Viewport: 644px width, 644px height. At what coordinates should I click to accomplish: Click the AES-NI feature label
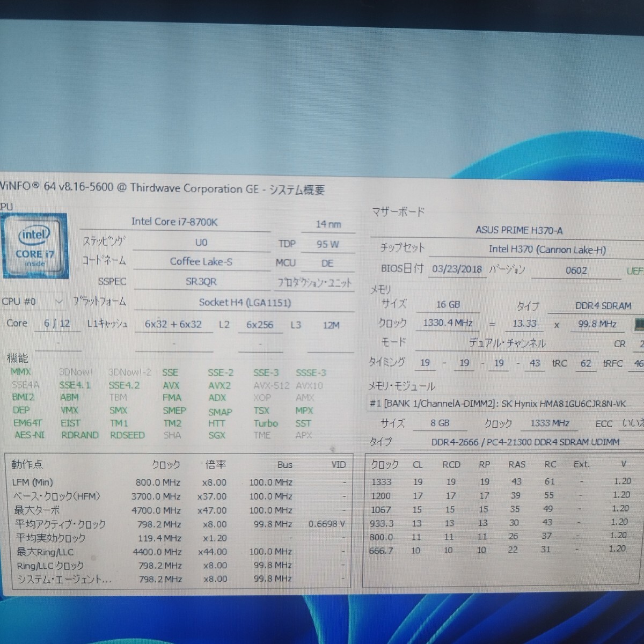click(x=30, y=435)
